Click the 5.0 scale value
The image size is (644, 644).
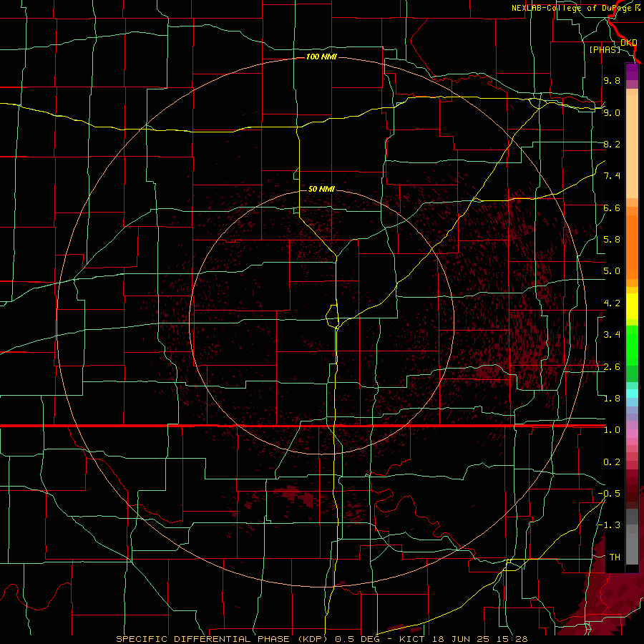click(x=612, y=271)
